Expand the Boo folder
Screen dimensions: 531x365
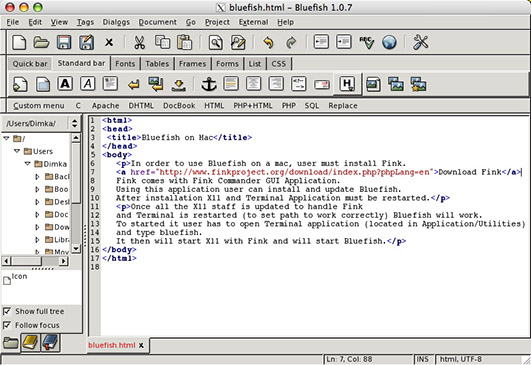[x=37, y=189]
